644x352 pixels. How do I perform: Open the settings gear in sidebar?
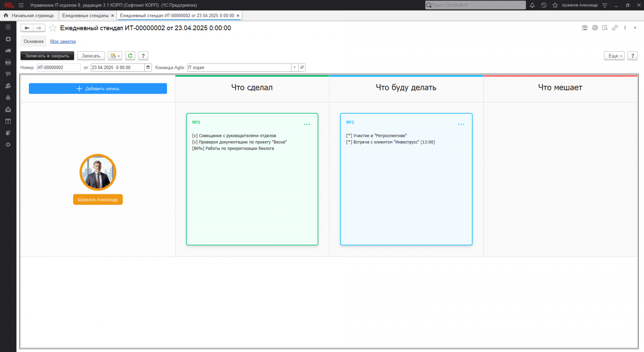8,145
